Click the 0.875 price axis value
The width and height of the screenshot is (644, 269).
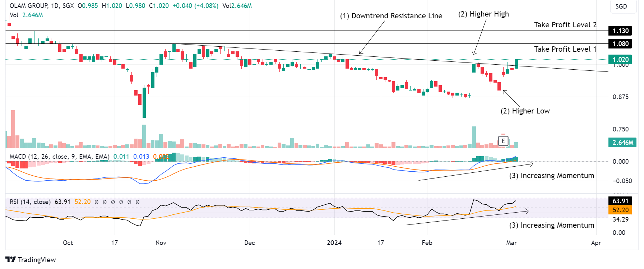point(621,97)
